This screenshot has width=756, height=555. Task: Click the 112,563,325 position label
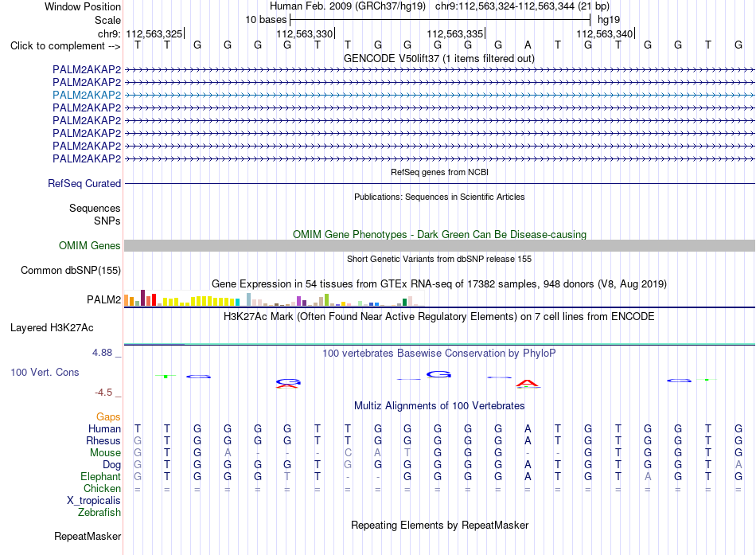tap(154, 33)
